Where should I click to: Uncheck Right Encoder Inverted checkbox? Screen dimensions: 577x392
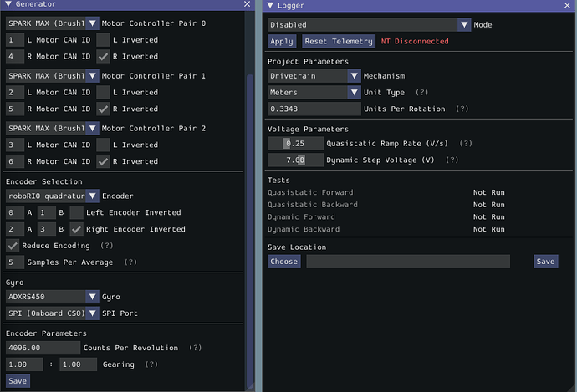(77, 229)
